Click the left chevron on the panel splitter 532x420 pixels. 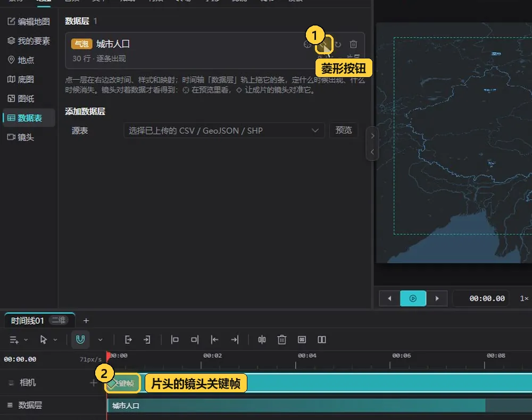[x=372, y=152]
